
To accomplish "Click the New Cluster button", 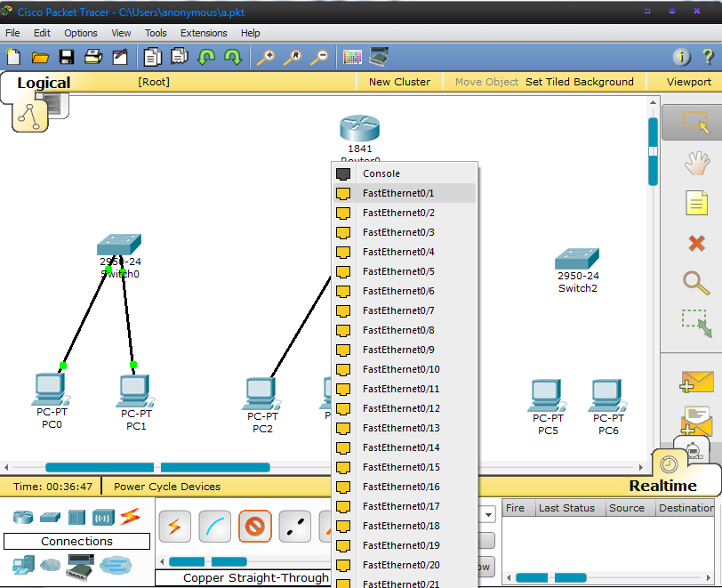I will click(399, 82).
